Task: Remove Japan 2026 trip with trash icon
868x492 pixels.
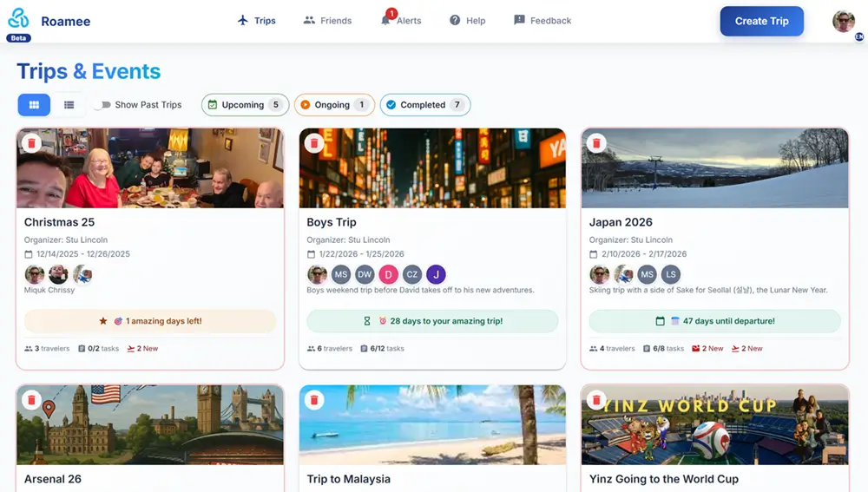Action: [x=595, y=143]
